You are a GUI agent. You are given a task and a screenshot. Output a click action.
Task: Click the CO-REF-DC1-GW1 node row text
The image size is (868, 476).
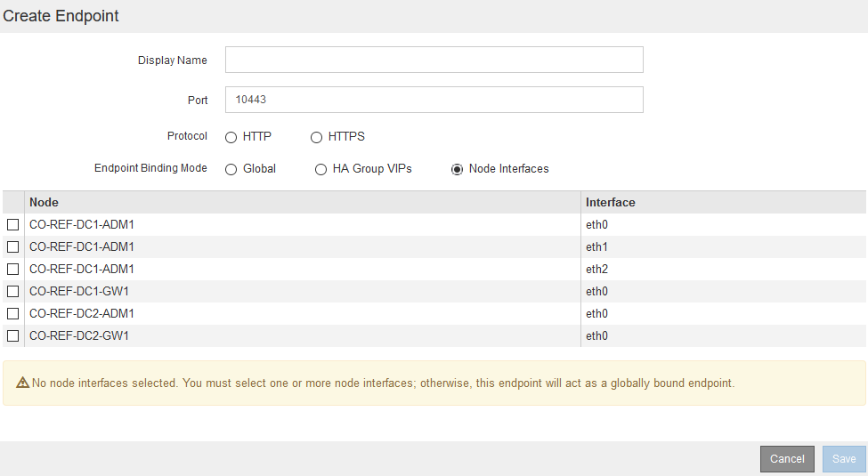79,292
